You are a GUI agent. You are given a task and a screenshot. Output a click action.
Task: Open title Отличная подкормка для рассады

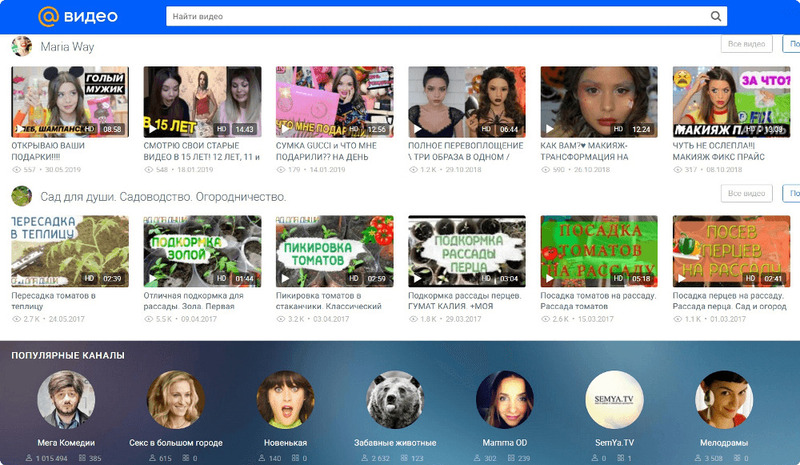pos(193,301)
